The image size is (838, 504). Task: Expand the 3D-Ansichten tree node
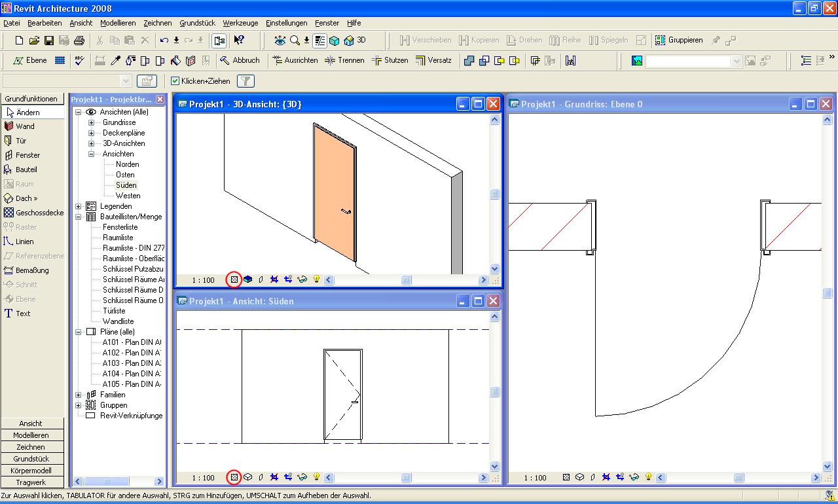pyautogui.click(x=92, y=143)
